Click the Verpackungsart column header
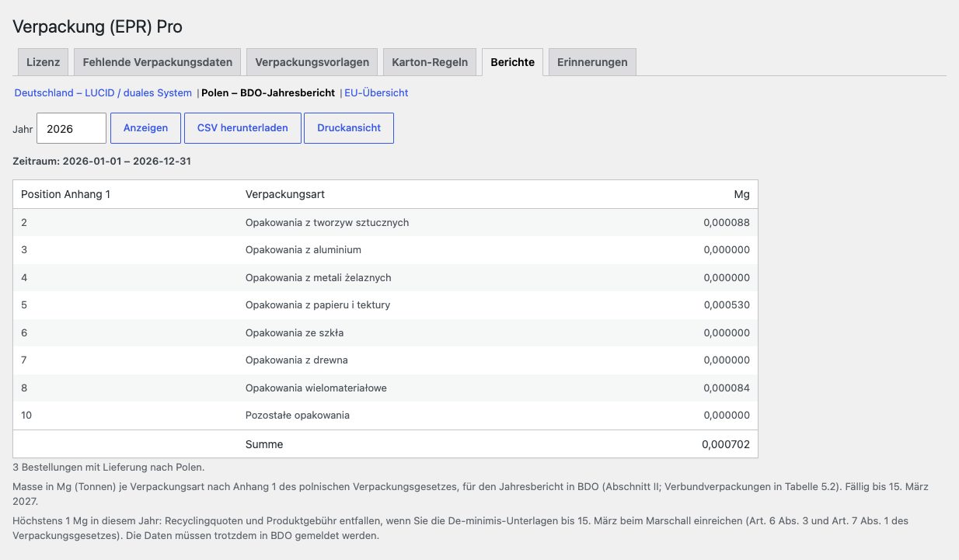 [x=285, y=194]
